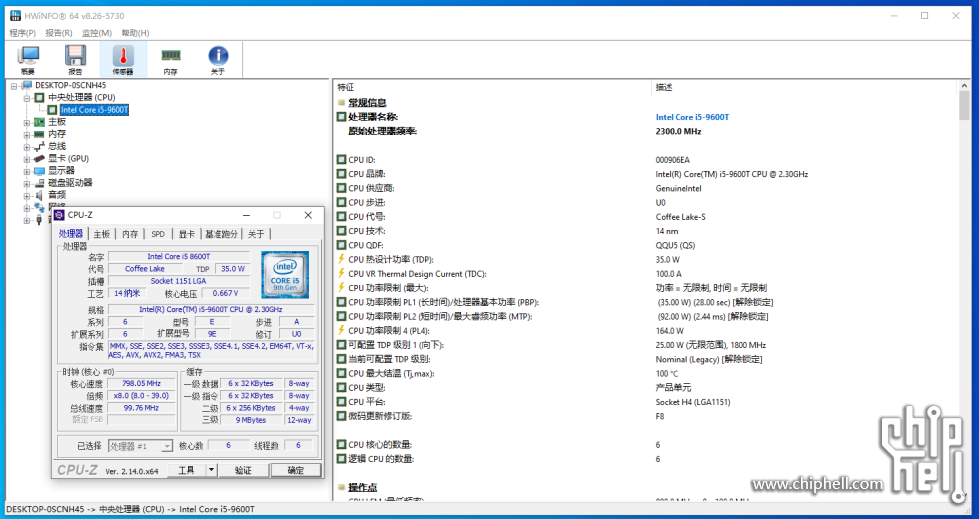Click the status bar path text
The width and height of the screenshot is (979, 519).
(130, 509)
